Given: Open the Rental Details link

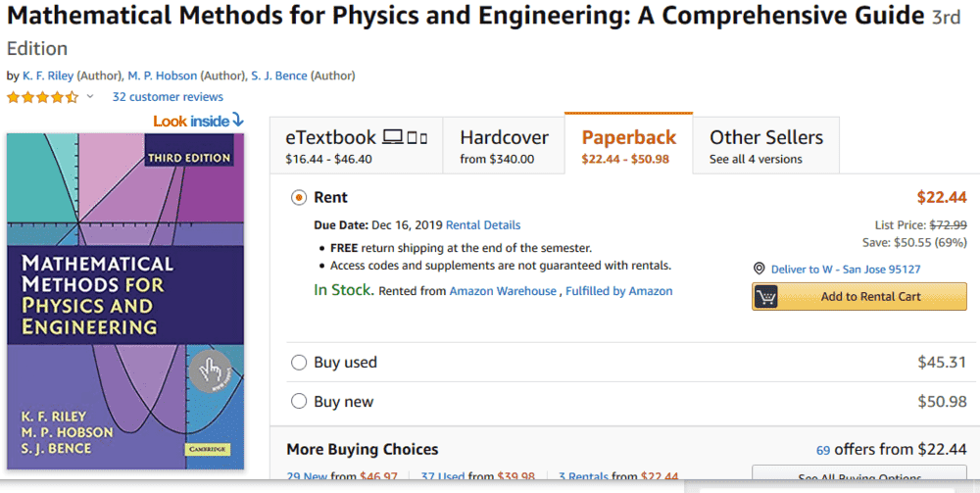Looking at the screenshot, I should tap(483, 225).
